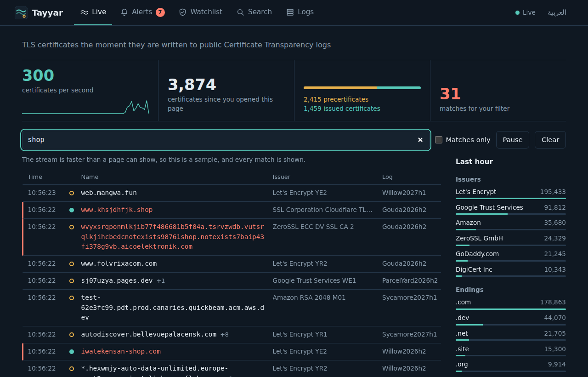Screen dimensions: 588x377
Task: Click Willow2027h1 log cell
Action: 404,193
